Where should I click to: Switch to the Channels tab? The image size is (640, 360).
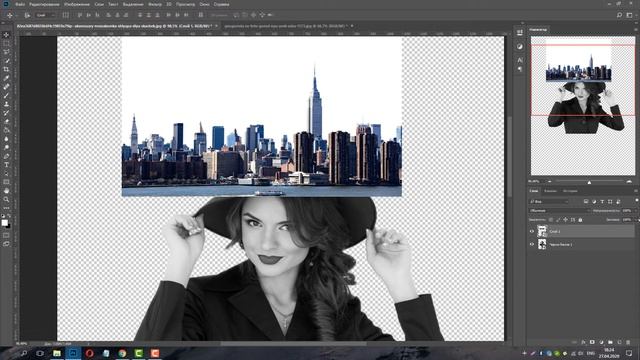[550, 191]
